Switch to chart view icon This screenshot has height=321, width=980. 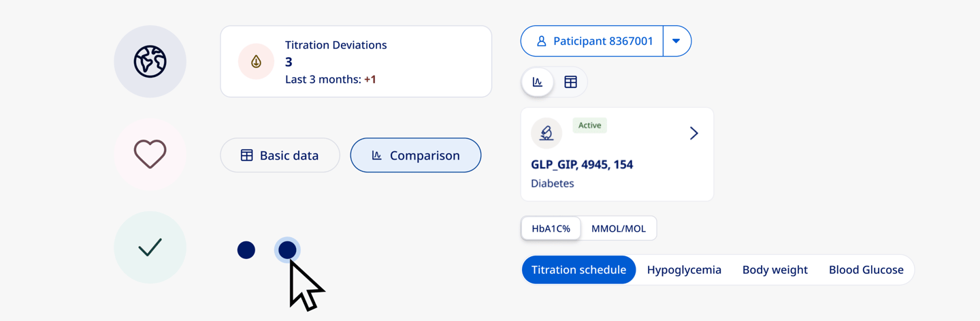[x=538, y=82]
